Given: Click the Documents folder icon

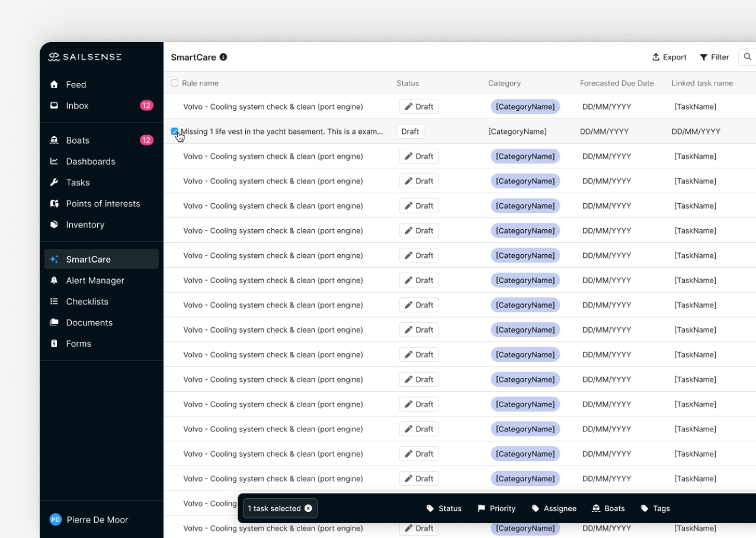Looking at the screenshot, I should pyautogui.click(x=54, y=322).
